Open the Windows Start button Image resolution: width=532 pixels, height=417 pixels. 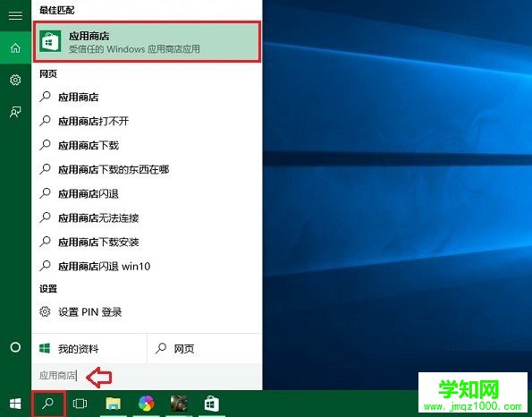point(15,404)
